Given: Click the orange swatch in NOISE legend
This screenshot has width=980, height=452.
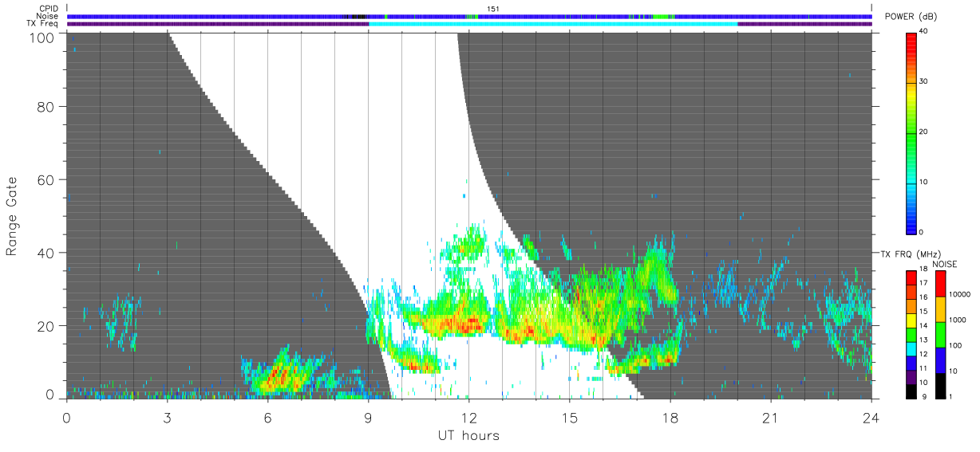Looking at the screenshot, I should pos(941,309).
